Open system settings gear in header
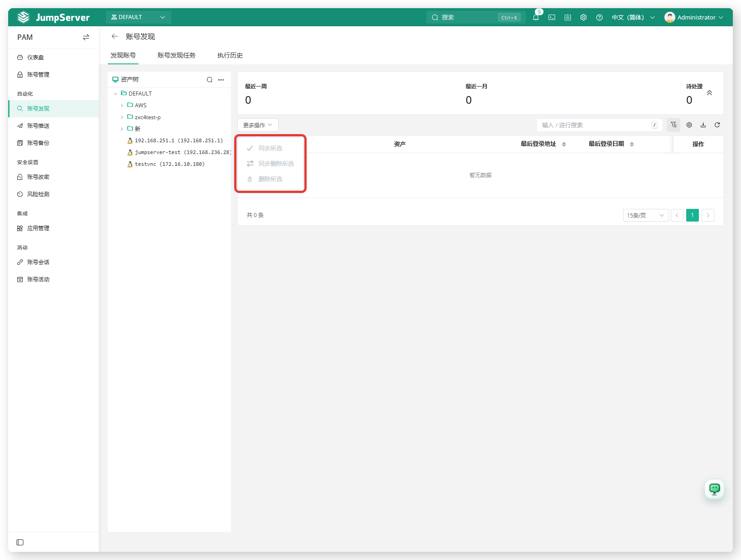The image size is (741, 560). coord(583,17)
